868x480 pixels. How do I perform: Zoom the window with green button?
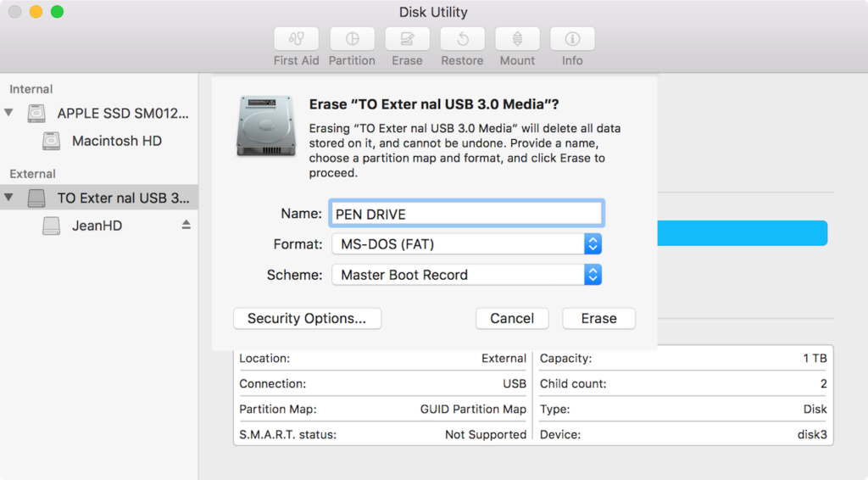click(57, 12)
